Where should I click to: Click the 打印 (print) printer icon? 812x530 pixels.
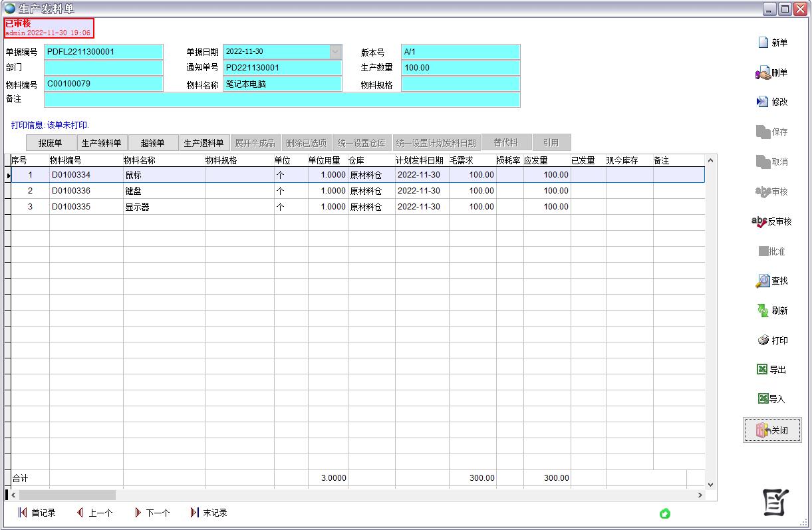pyautogui.click(x=763, y=340)
